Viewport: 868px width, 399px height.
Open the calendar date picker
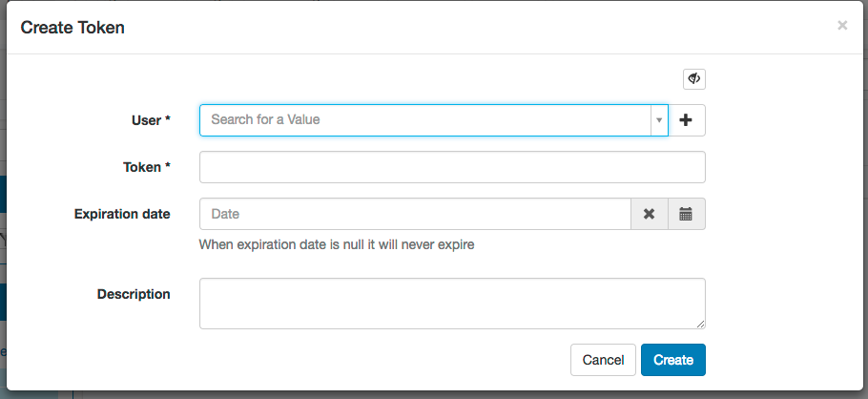point(686,214)
